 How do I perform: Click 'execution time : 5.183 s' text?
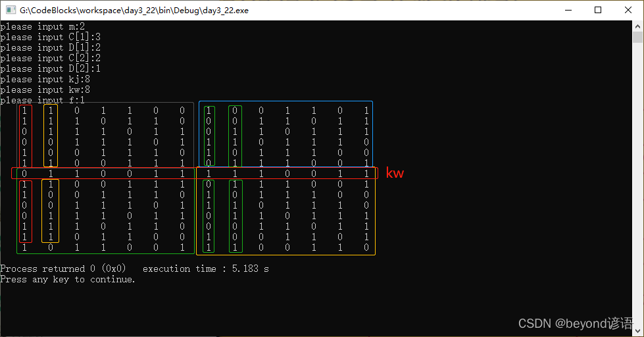point(206,269)
